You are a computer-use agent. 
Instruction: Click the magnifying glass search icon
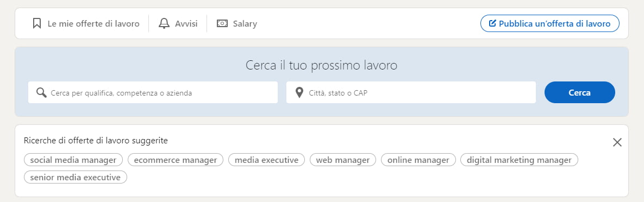[x=41, y=92]
